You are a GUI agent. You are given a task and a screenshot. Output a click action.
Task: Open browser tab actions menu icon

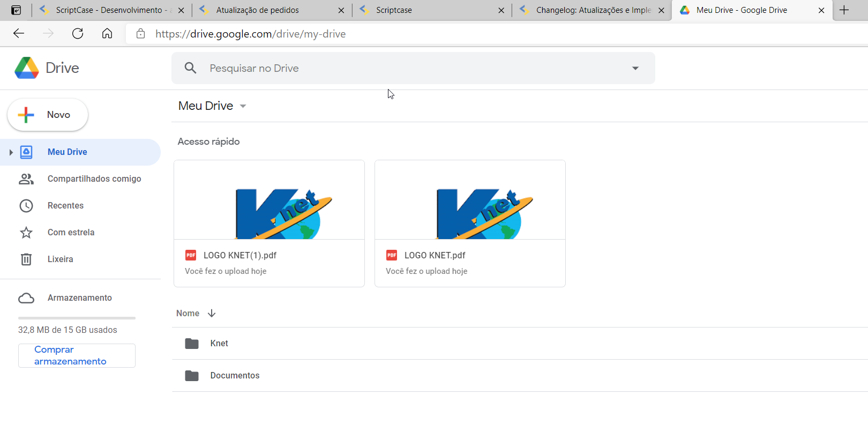(x=17, y=10)
